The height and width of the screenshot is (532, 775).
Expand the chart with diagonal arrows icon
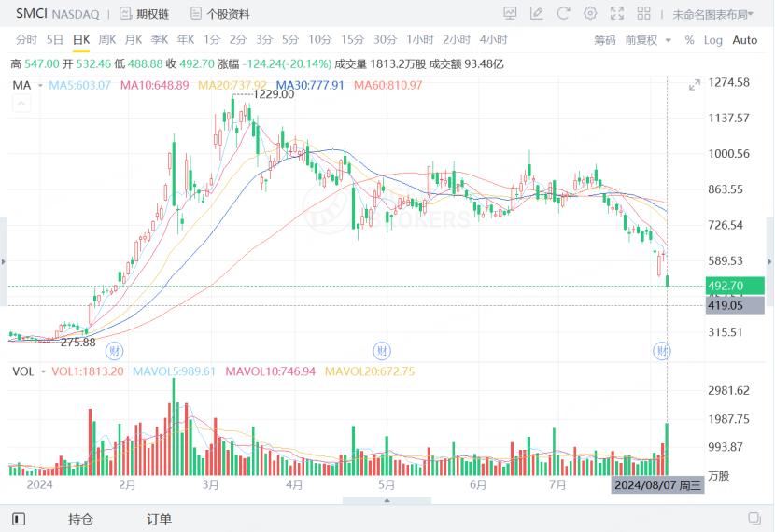click(695, 86)
